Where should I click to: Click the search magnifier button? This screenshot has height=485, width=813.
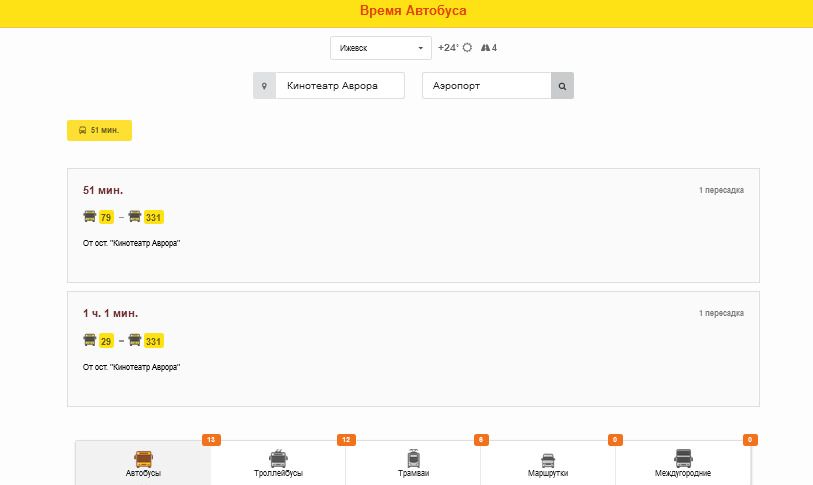[x=562, y=86]
